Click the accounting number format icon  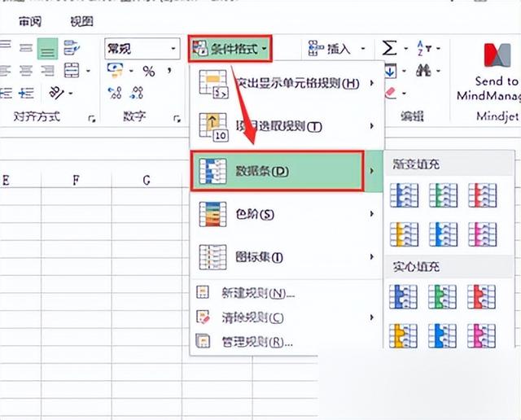[115, 70]
